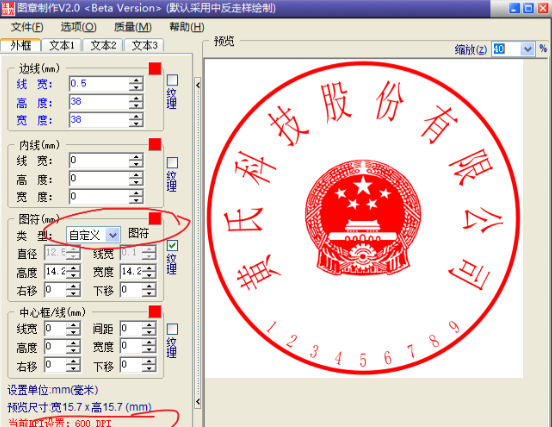Click the 中心框 右移 input field
Viewport: 552px width, 427px height.
pyautogui.click(x=56, y=365)
